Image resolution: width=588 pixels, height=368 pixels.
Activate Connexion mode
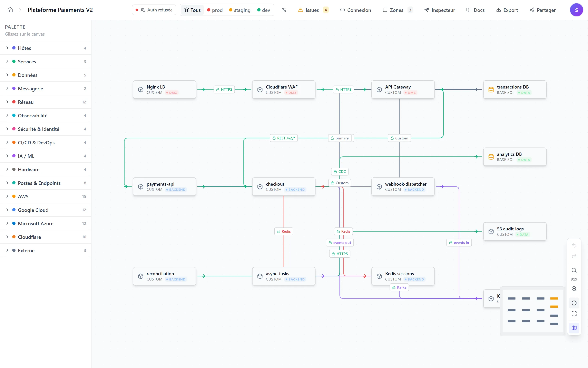355,10
